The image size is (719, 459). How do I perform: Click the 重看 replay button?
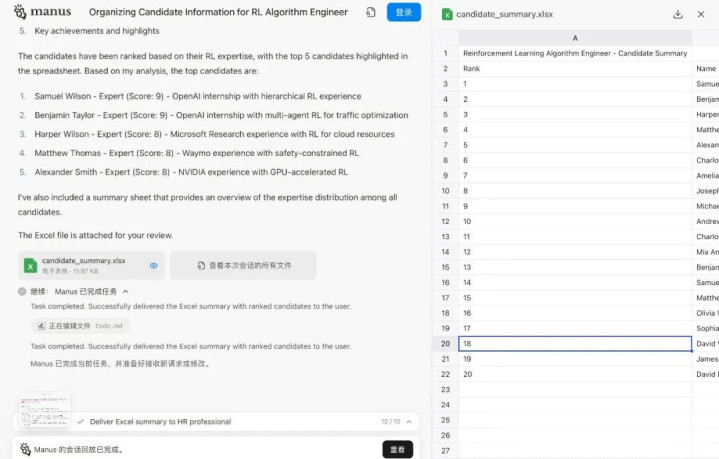(x=397, y=449)
